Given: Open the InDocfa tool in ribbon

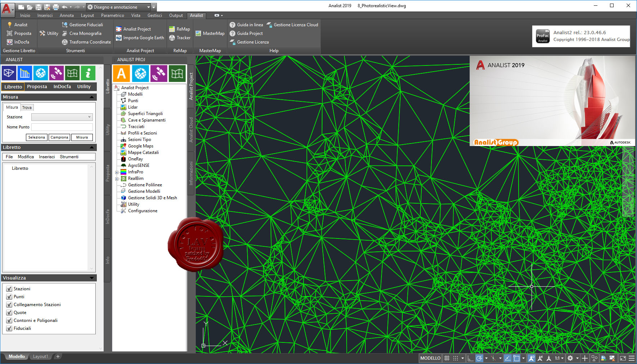Looking at the screenshot, I should [18, 42].
